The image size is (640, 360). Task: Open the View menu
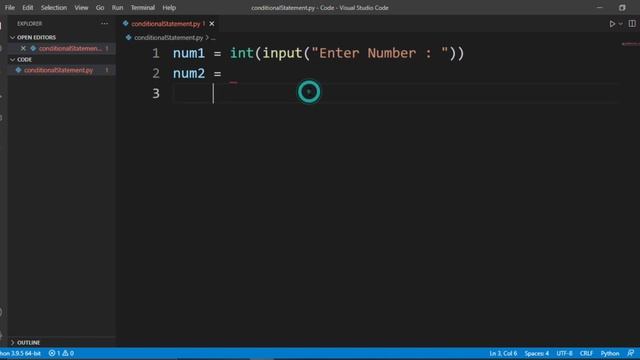coord(81,8)
